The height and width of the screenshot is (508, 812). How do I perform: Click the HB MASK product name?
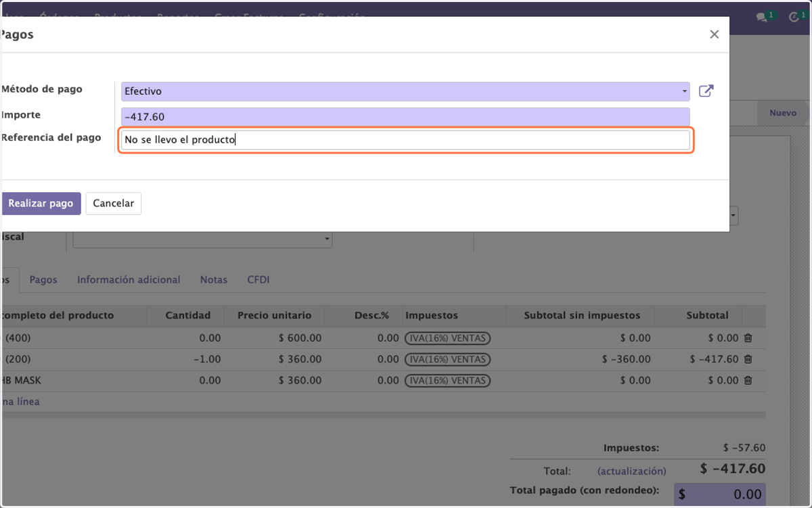click(20, 381)
